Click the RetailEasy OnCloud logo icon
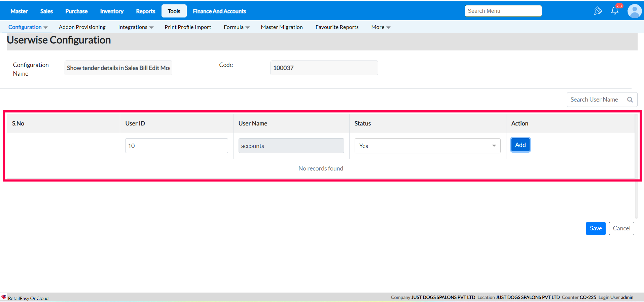The width and height of the screenshot is (644, 302). point(4,297)
